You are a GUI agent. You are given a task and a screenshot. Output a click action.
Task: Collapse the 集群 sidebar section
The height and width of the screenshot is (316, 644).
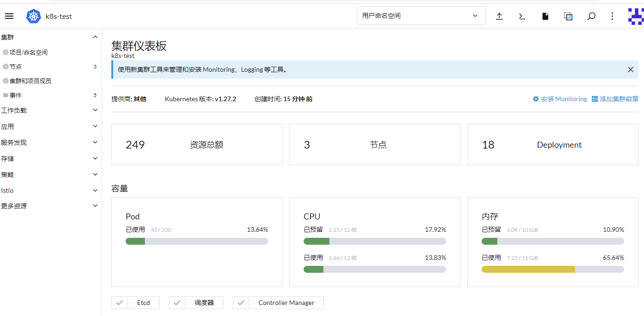(95, 37)
